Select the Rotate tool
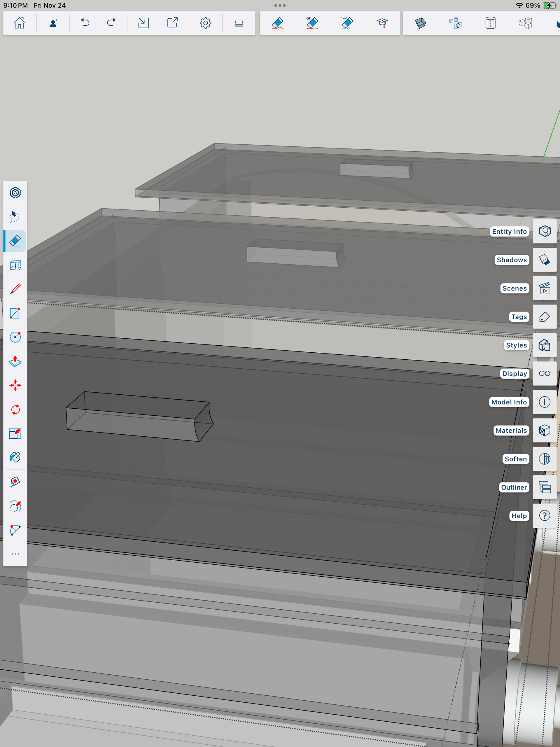This screenshot has width=560, height=747. point(15,409)
